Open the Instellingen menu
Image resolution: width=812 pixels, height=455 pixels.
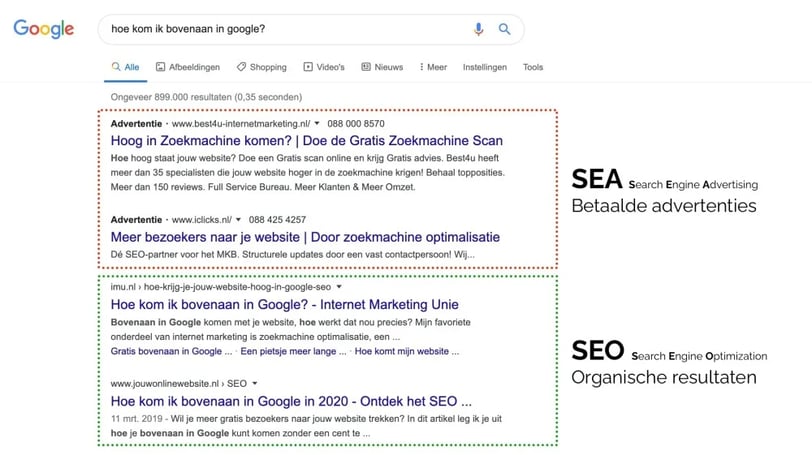point(484,67)
